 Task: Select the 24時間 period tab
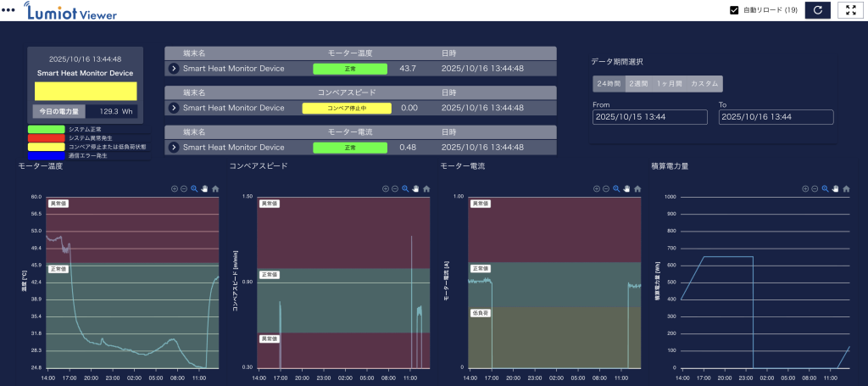pos(609,84)
